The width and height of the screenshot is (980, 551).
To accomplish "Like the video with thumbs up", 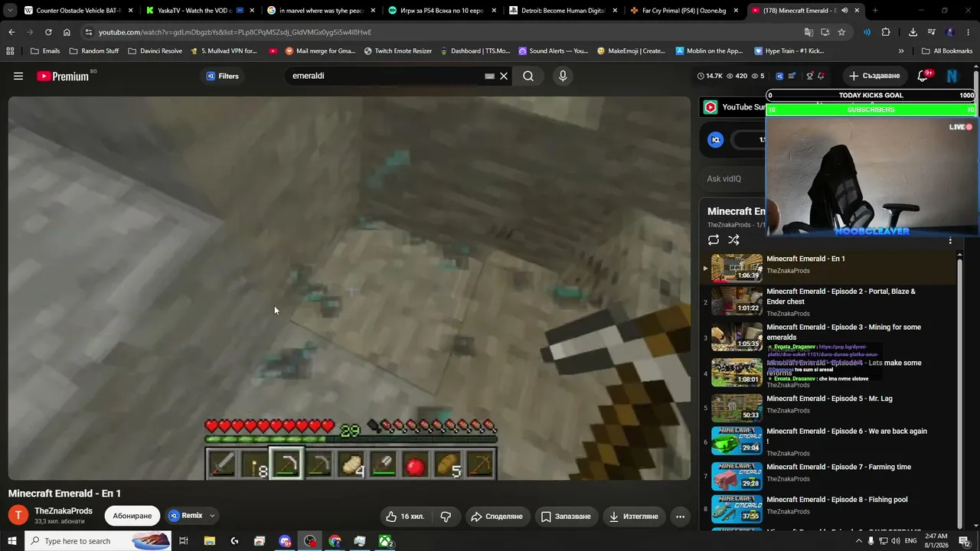I will (x=405, y=517).
